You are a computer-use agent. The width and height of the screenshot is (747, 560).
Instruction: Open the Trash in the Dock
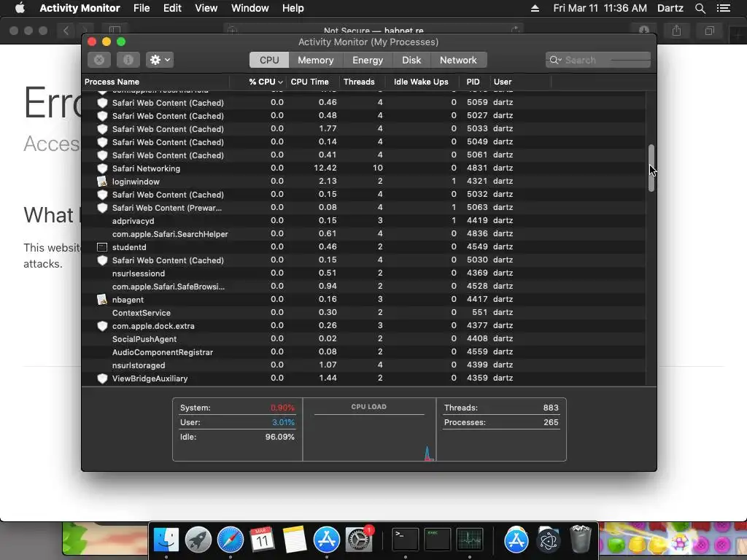[580, 539]
